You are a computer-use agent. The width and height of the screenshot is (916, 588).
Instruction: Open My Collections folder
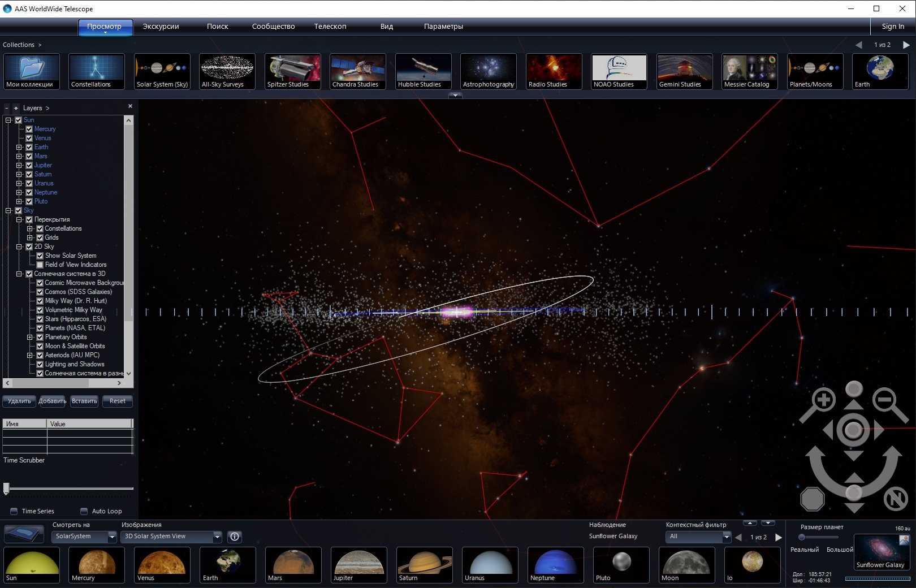pyautogui.click(x=32, y=71)
